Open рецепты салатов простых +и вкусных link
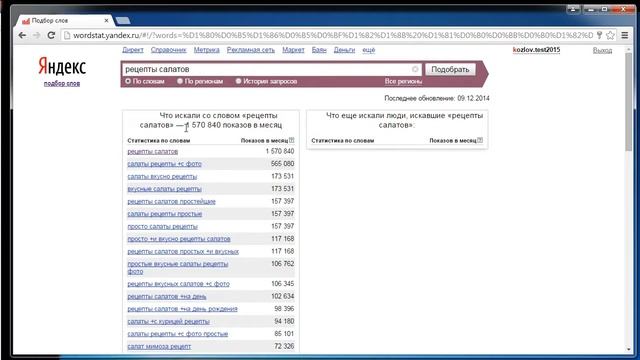 click(x=183, y=251)
